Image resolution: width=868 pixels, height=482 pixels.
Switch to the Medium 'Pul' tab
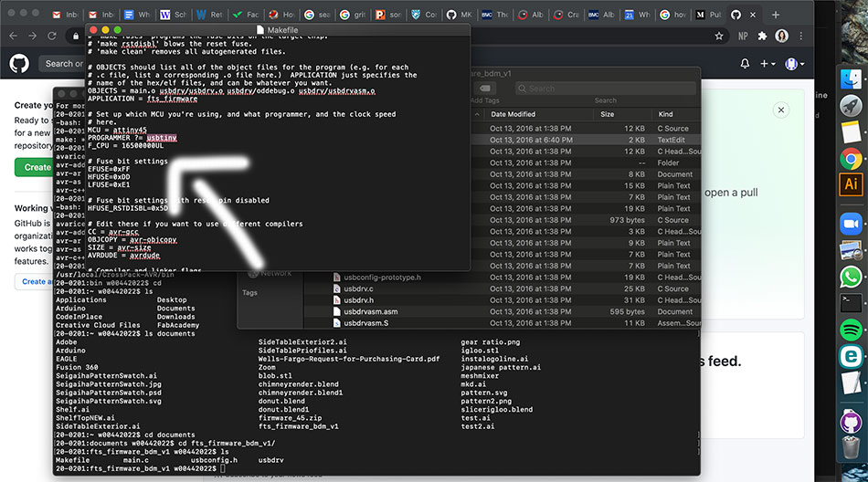point(709,15)
